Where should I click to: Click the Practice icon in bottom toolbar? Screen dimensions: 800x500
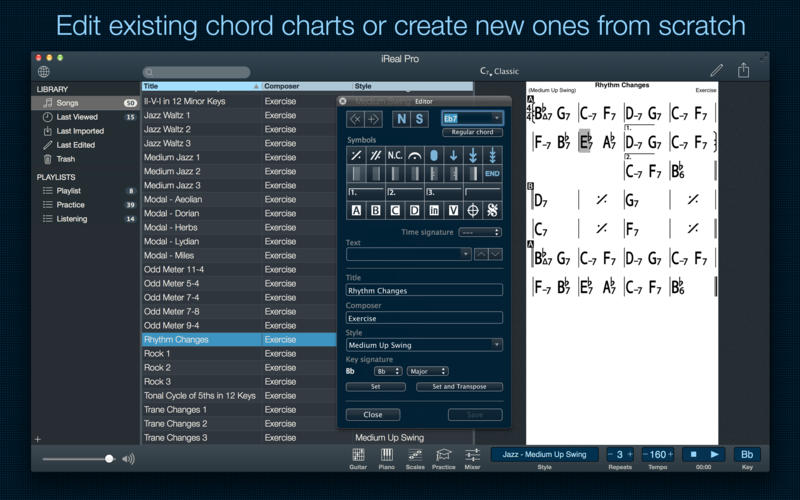pos(444,457)
